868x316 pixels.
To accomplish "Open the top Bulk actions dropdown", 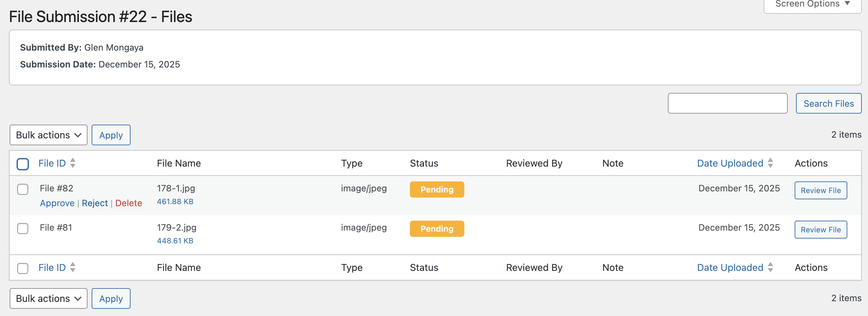I will pyautogui.click(x=48, y=135).
